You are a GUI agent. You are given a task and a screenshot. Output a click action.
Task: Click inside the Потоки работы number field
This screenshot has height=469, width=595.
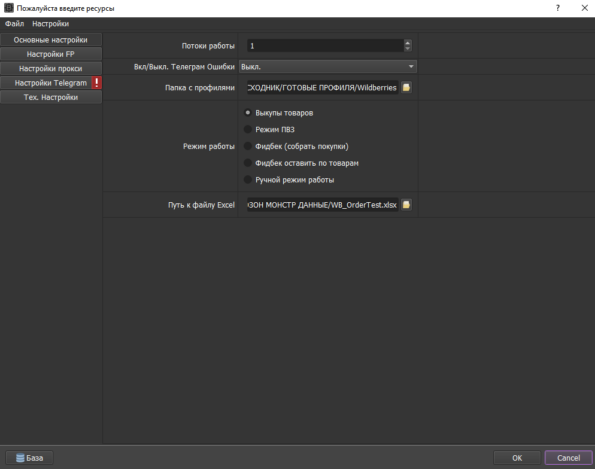(325, 46)
